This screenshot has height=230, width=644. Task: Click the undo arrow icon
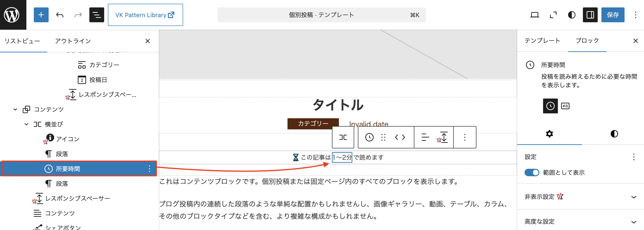(60, 15)
